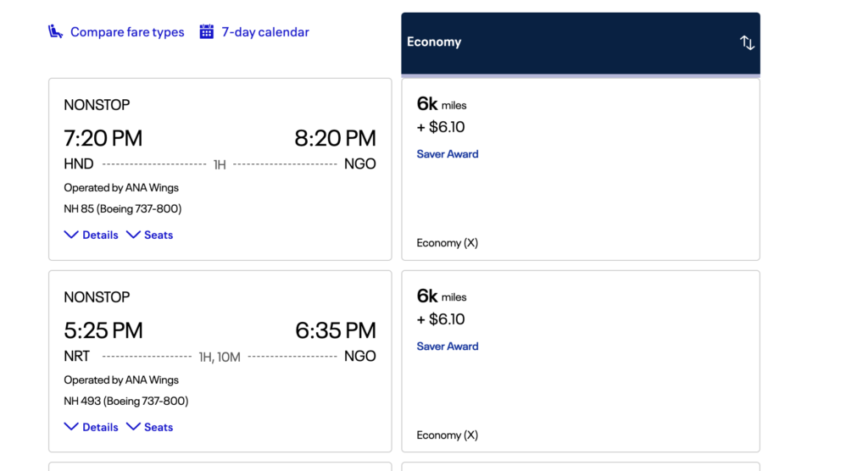Click the Seats chevron icon for NH 493

(x=133, y=427)
